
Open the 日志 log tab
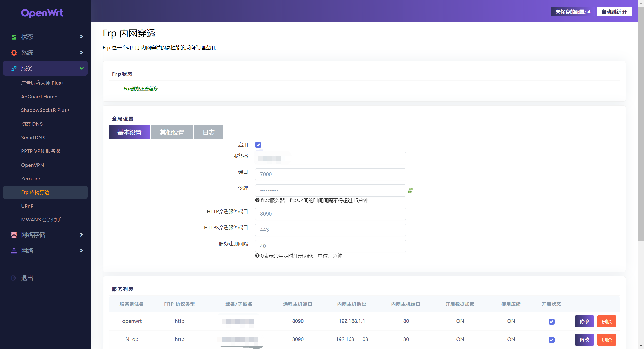(209, 132)
